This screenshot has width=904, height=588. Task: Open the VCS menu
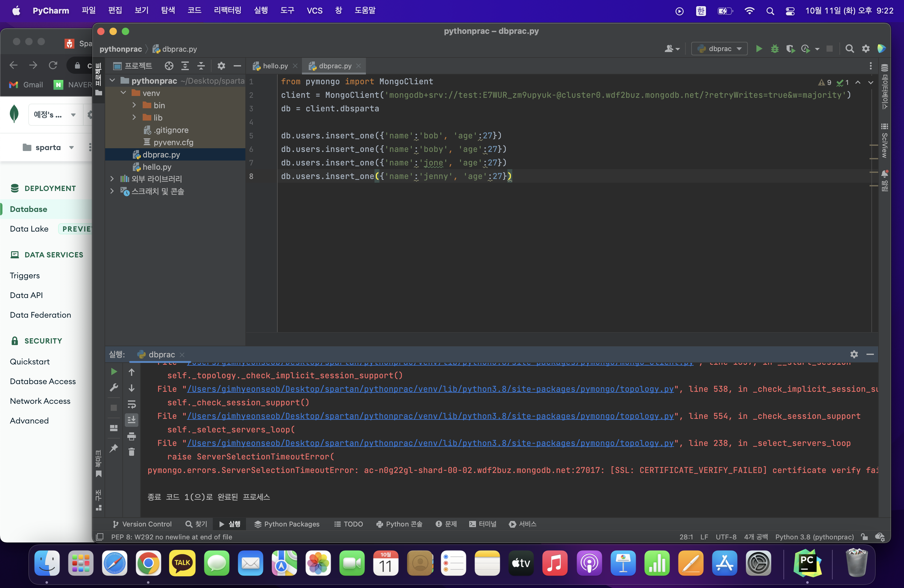click(315, 10)
